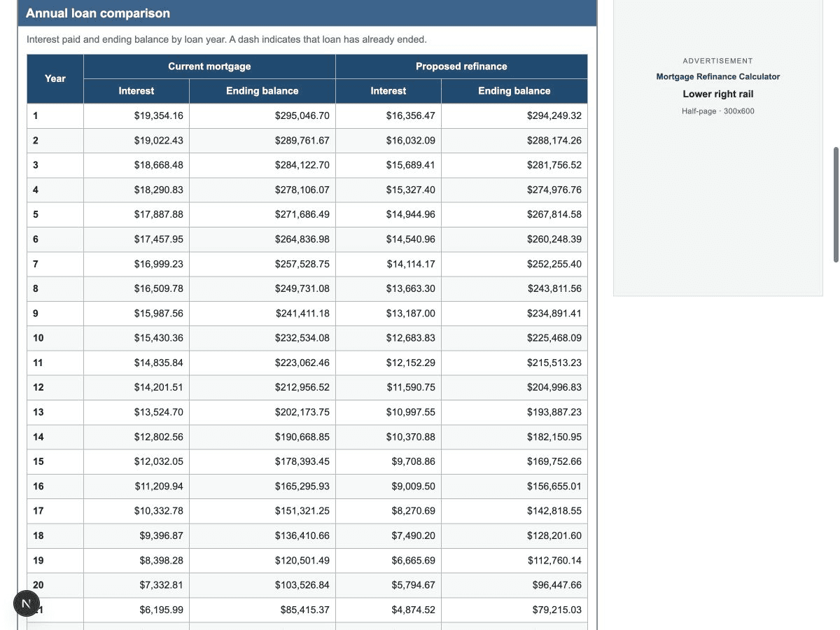Screen dimensions: 840x630
Task: Click the $142,818.55 balance cell
Action: pyautogui.click(x=514, y=511)
